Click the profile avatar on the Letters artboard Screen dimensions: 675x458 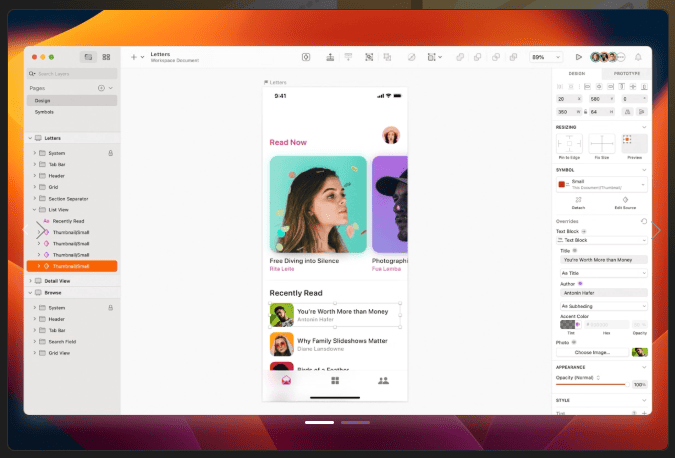[x=391, y=135]
